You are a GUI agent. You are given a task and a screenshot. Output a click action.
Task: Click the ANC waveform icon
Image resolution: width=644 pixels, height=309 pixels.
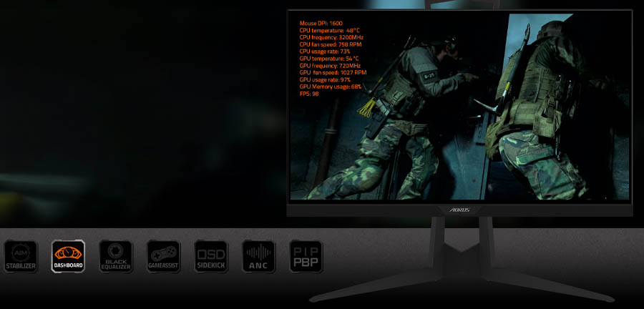click(x=258, y=257)
